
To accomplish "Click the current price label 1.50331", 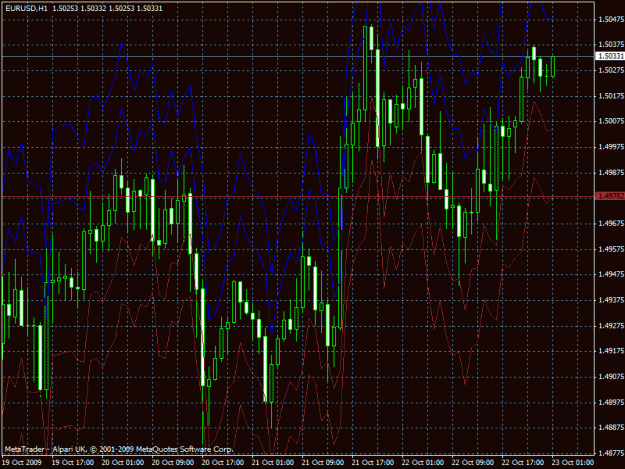I will (610, 57).
